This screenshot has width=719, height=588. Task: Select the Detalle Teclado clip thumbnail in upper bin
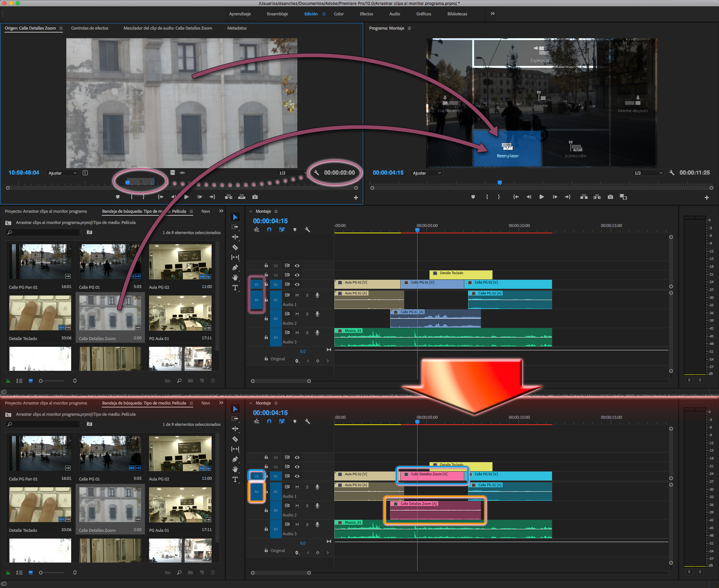click(40, 313)
